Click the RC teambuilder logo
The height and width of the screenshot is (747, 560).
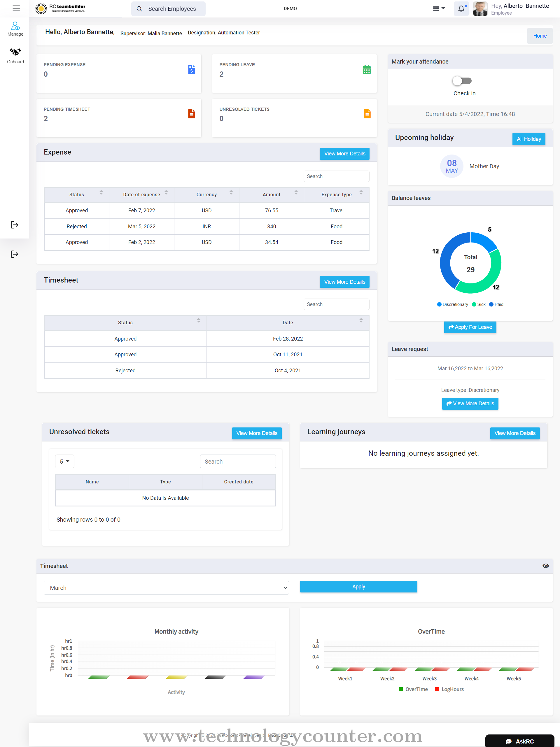[x=60, y=8]
